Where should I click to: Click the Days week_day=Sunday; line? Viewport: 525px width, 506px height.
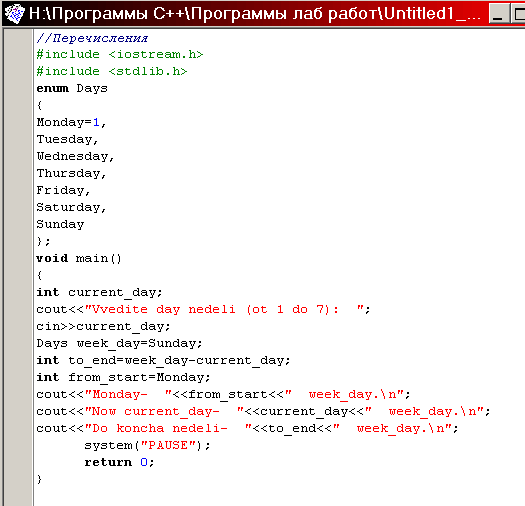pos(119,344)
